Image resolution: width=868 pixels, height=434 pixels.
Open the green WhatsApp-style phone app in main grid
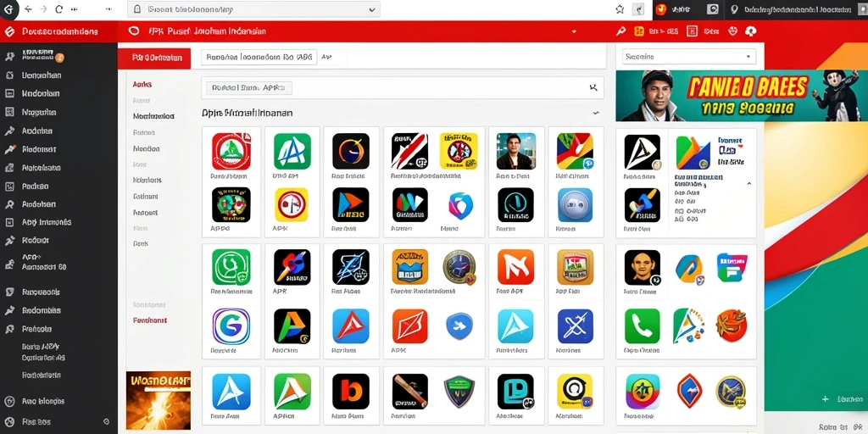tap(231, 267)
